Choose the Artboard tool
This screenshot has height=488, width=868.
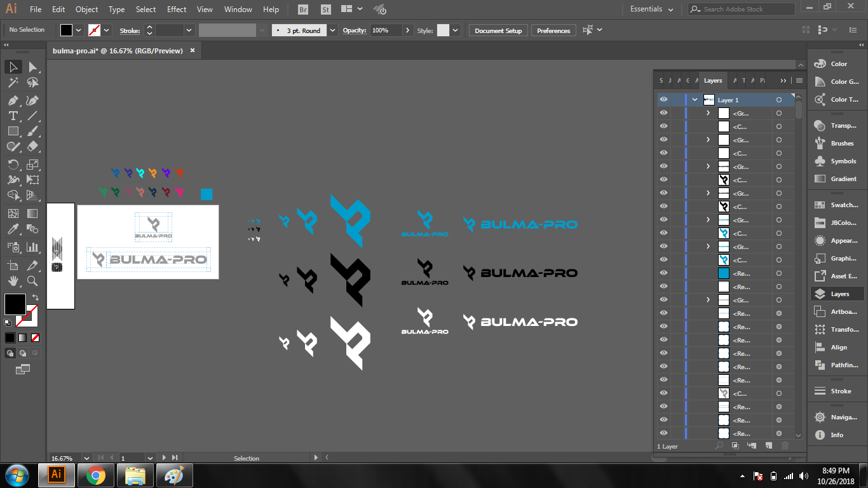coord(13,266)
